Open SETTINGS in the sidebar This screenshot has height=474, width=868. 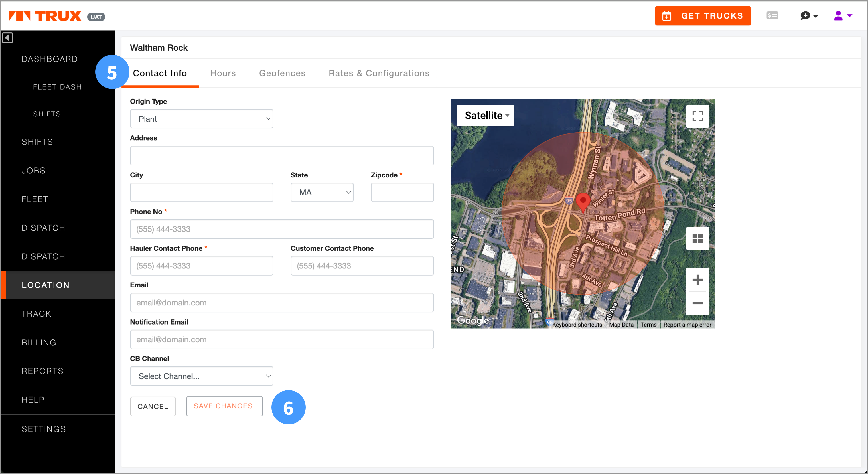[43, 429]
